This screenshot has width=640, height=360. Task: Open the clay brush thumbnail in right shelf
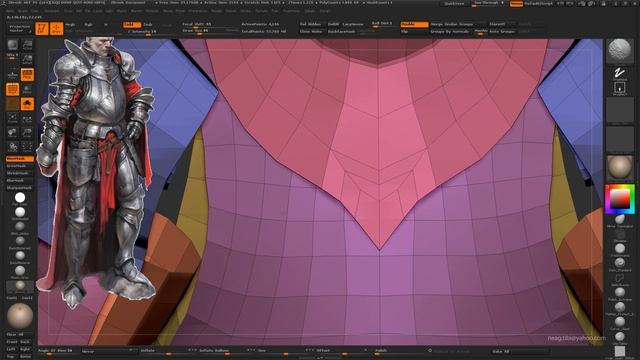(x=620, y=51)
